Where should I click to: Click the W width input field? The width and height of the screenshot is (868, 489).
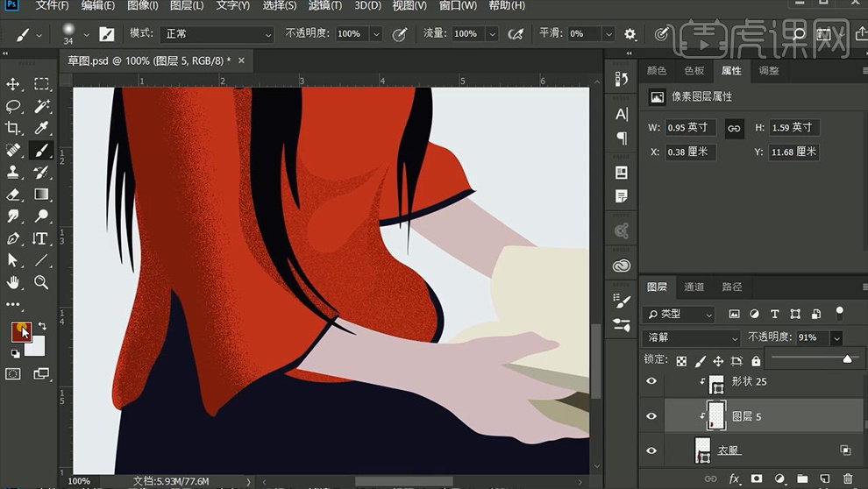(691, 128)
